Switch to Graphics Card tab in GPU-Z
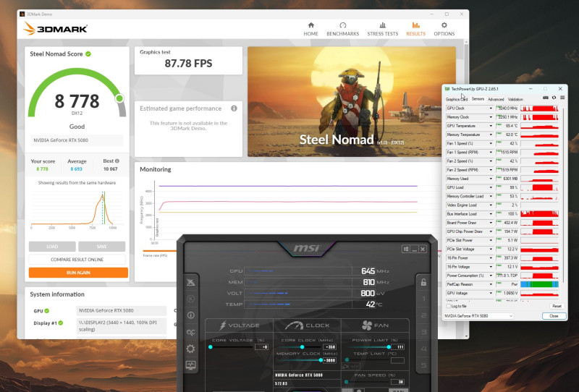This screenshot has width=579, height=392. pyautogui.click(x=456, y=99)
